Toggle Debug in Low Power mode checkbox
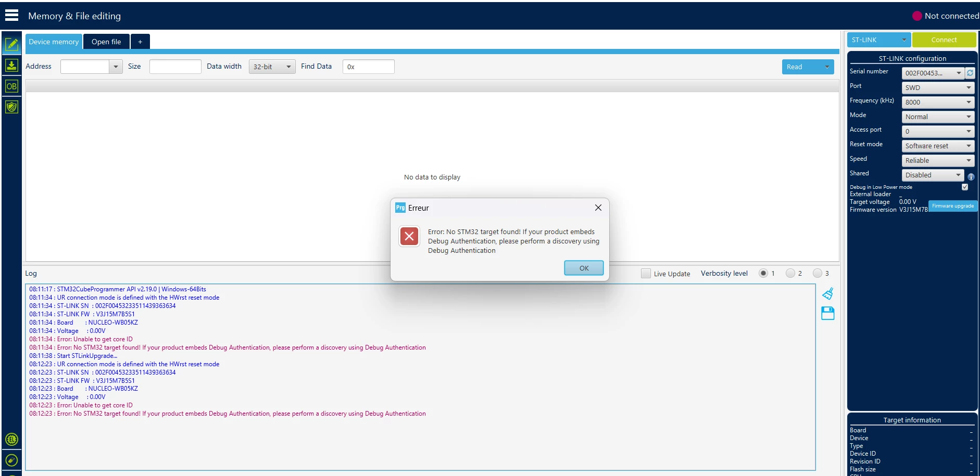980x476 pixels. pos(965,187)
